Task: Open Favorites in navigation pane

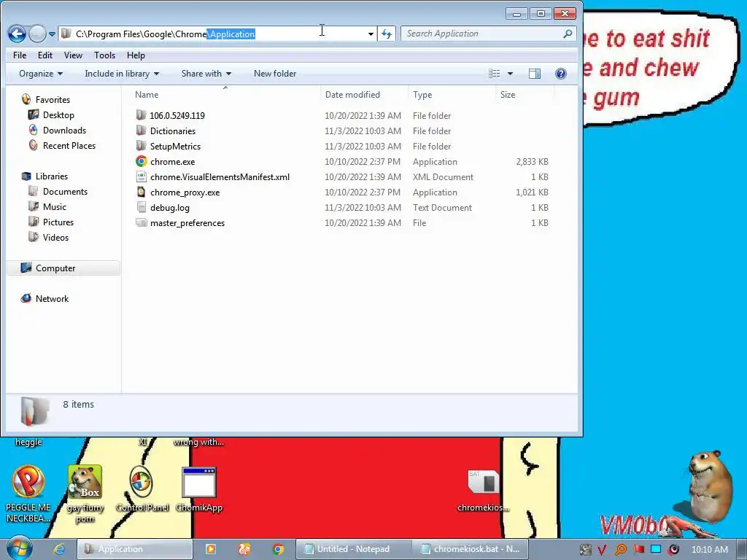Action: 53,99
